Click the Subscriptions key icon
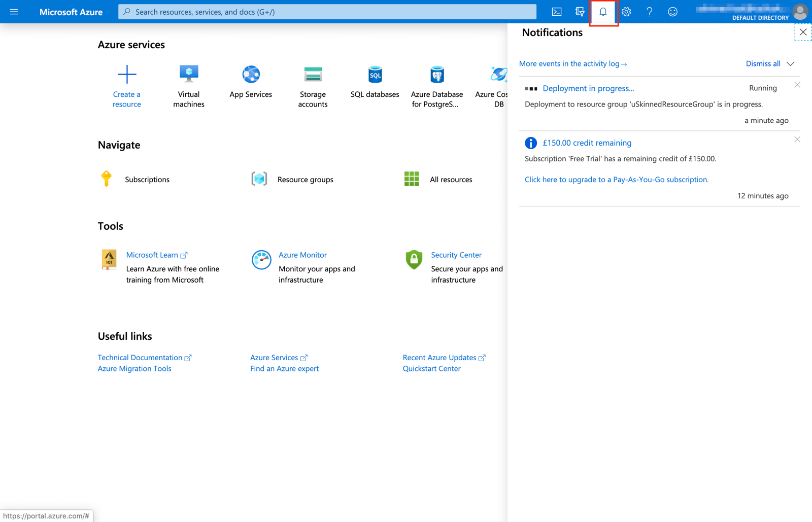 (x=106, y=179)
